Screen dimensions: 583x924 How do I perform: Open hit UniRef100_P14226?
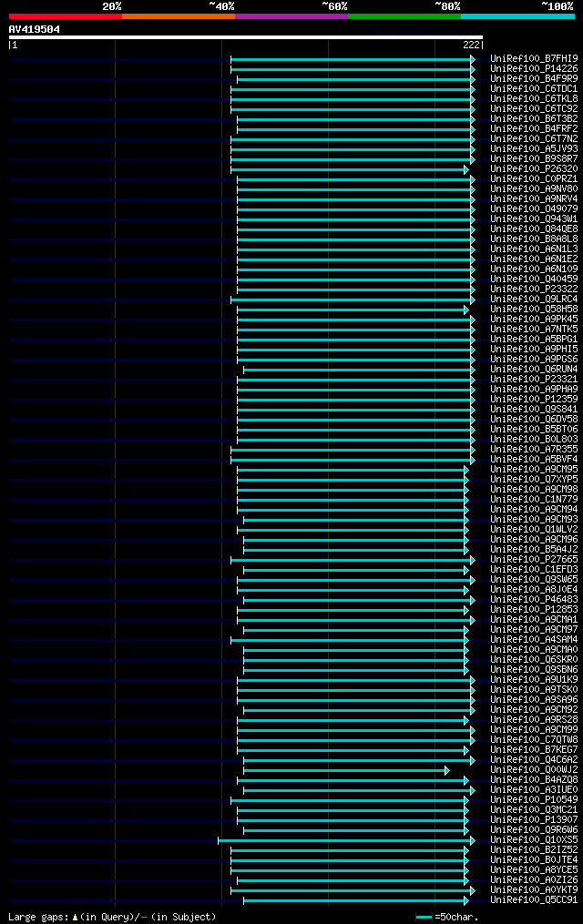coord(534,69)
